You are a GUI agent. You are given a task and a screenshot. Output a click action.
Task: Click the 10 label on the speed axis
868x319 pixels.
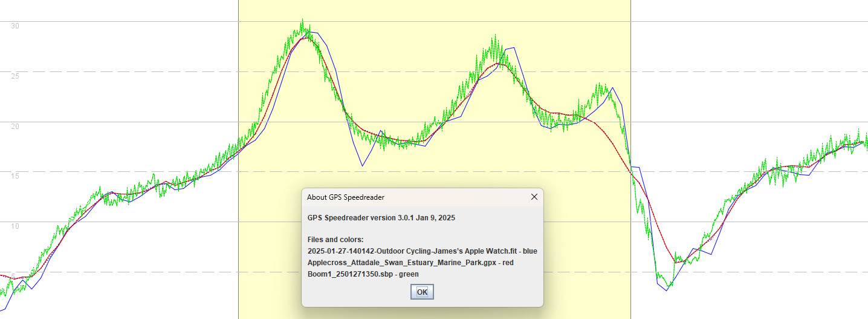point(15,226)
